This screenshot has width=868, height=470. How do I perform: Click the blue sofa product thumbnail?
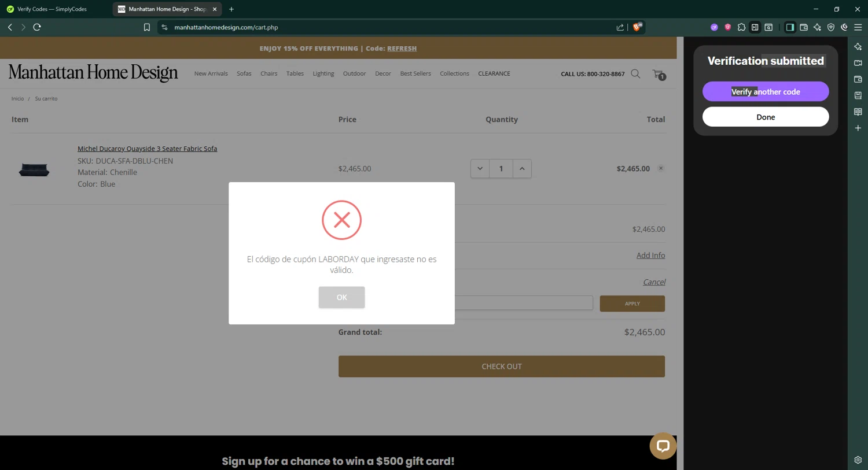pos(34,169)
